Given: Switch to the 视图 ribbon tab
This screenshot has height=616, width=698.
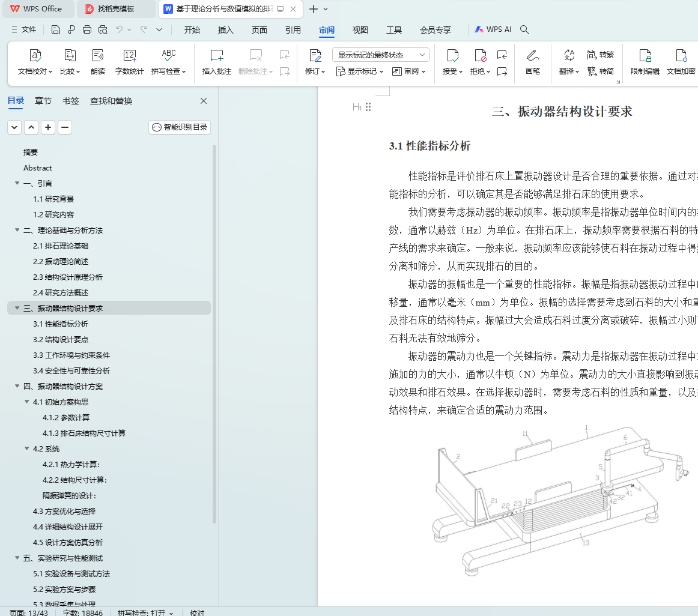Looking at the screenshot, I should pos(360,30).
